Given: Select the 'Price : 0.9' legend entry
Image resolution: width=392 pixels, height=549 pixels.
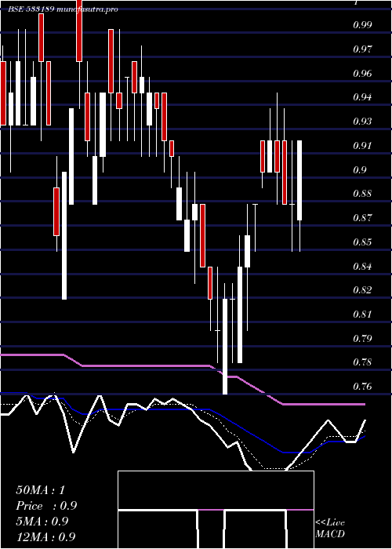Looking at the screenshot, I should (x=46, y=506).
